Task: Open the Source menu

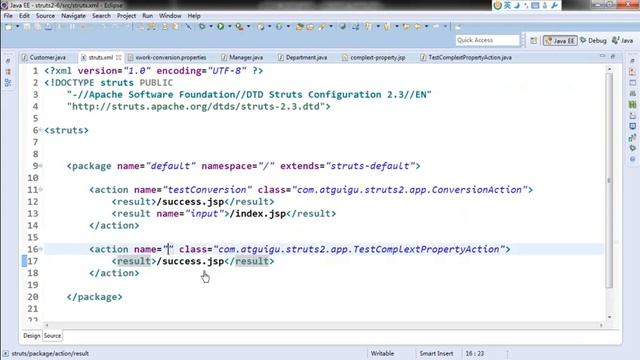Action: tap(45, 16)
